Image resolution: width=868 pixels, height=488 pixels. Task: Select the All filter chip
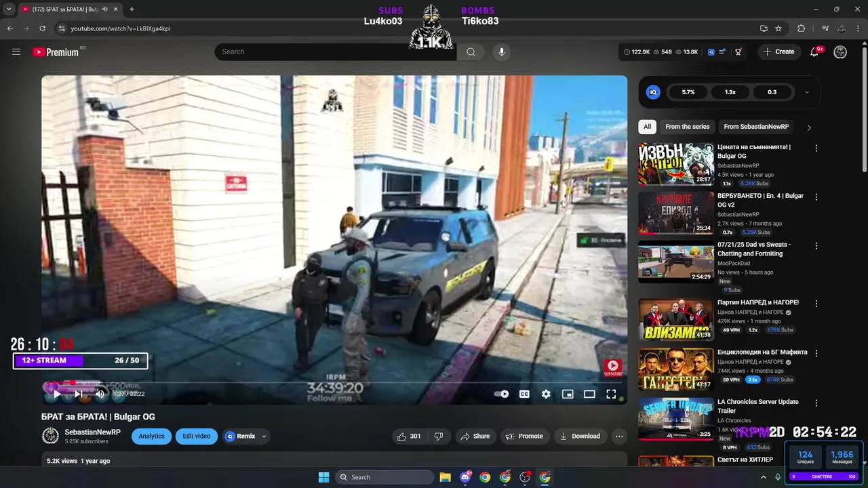(647, 127)
